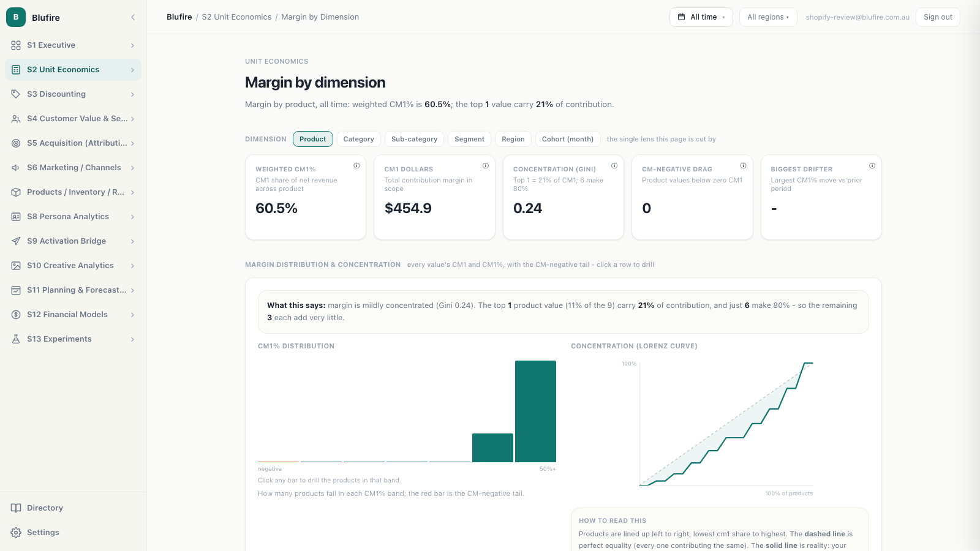Open the info icon on Concentration (Gini) card
The height and width of the screenshot is (551, 980).
[x=614, y=166]
